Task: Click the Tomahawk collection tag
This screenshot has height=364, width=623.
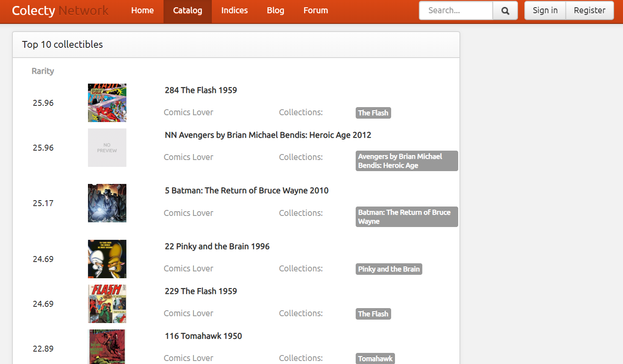Action: tap(375, 358)
